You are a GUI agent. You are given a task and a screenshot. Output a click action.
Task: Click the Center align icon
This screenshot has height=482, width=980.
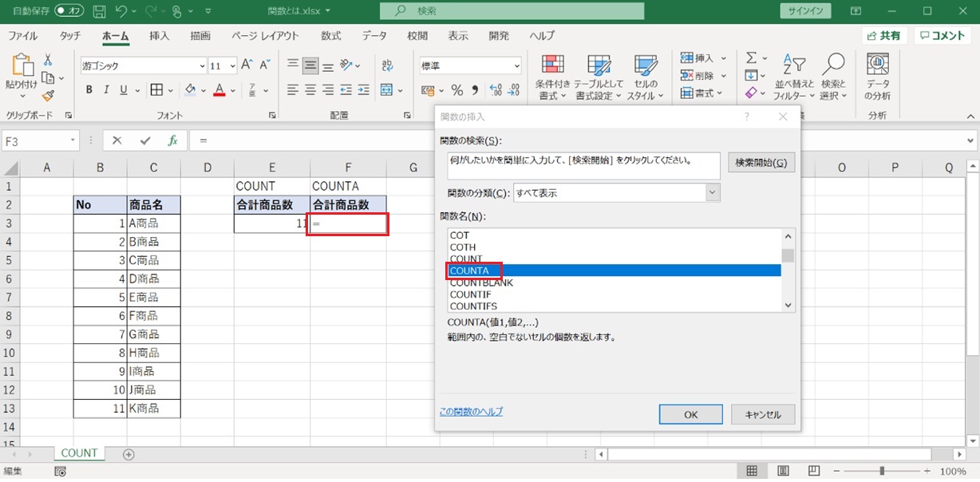310,90
